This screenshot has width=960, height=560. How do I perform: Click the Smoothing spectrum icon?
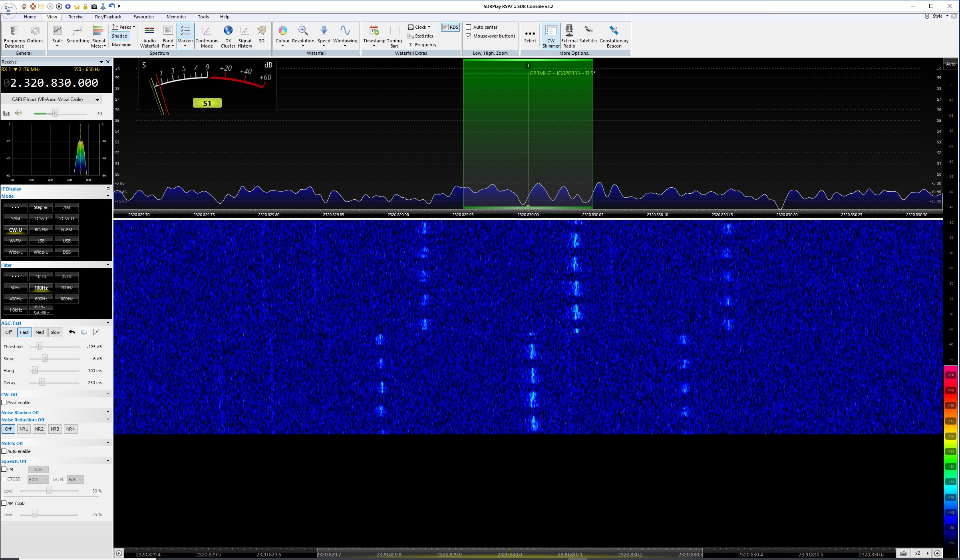[x=78, y=35]
